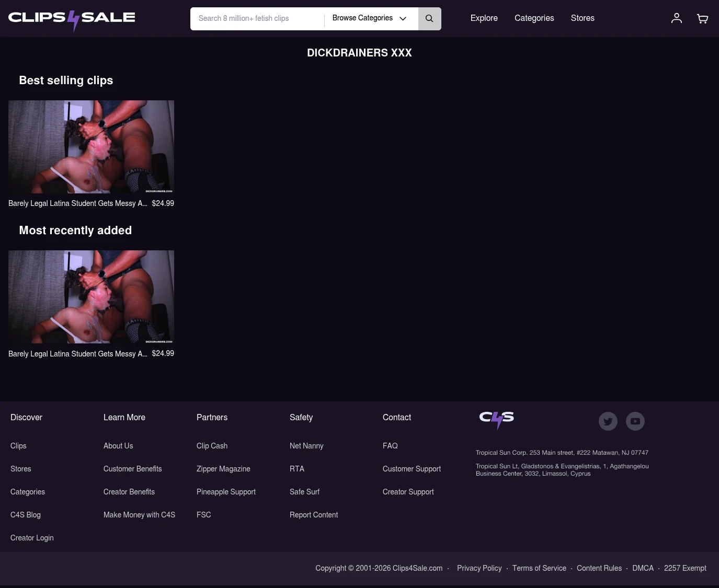Open the Pineapple Support link
Viewport: 719px width, 588px height.
click(x=226, y=492)
